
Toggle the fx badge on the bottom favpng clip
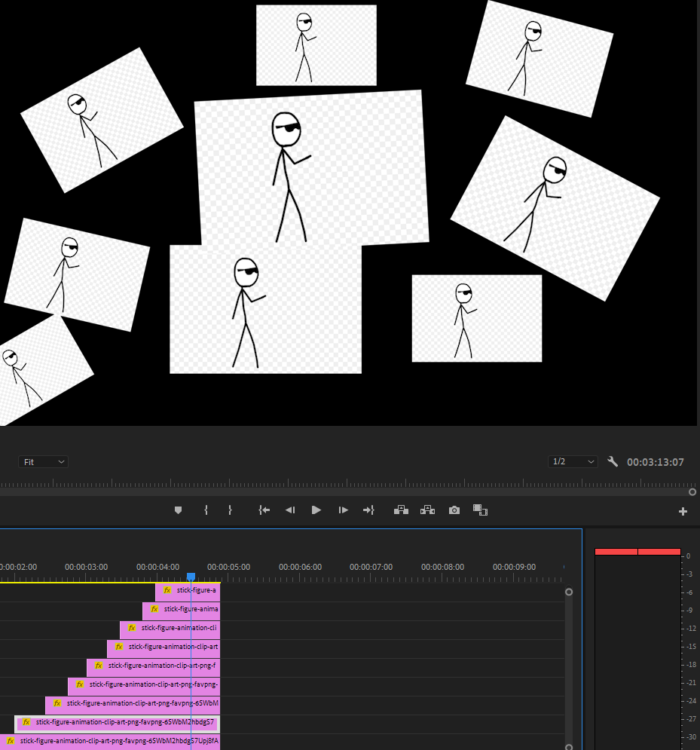point(10,741)
